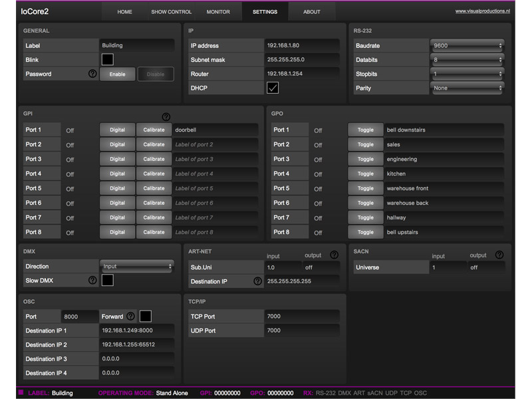Toggle GPO Port 8 bell upstairs
The image size is (532, 399).
(x=364, y=232)
